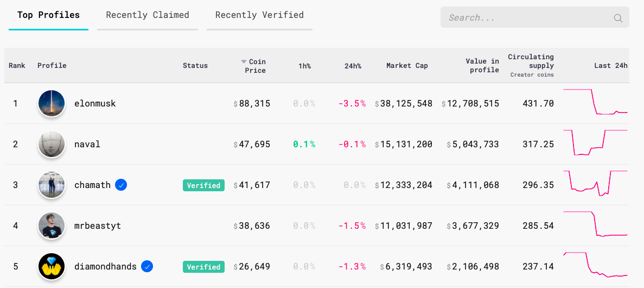The width and height of the screenshot is (644, 288).
Task: Click the Verified badge in chamath's row
Action: (x=203, y=185)
